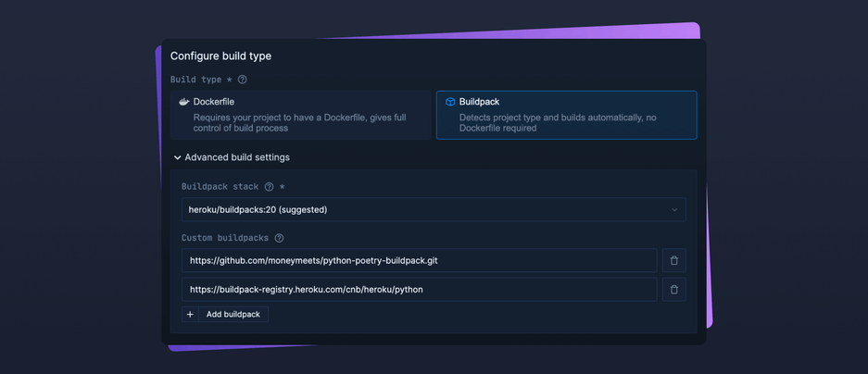Click the Configure build type heading
The height and width of the screenshot is (374, 868).
pos(220,56)
